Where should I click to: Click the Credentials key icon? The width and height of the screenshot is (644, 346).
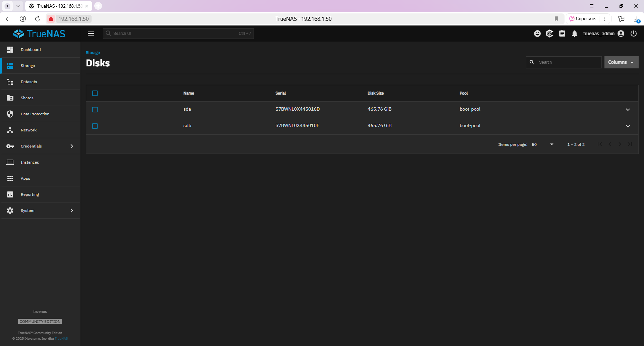pos(10,146)
